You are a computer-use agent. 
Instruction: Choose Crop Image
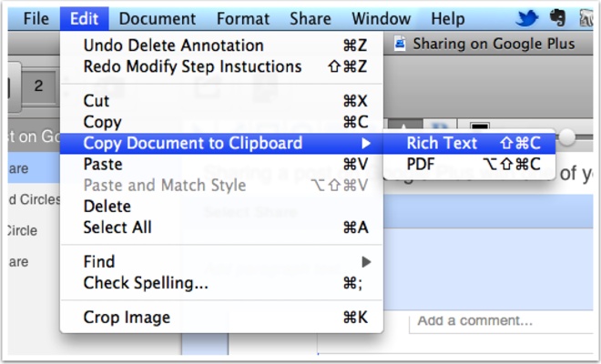tap(221, 318)
